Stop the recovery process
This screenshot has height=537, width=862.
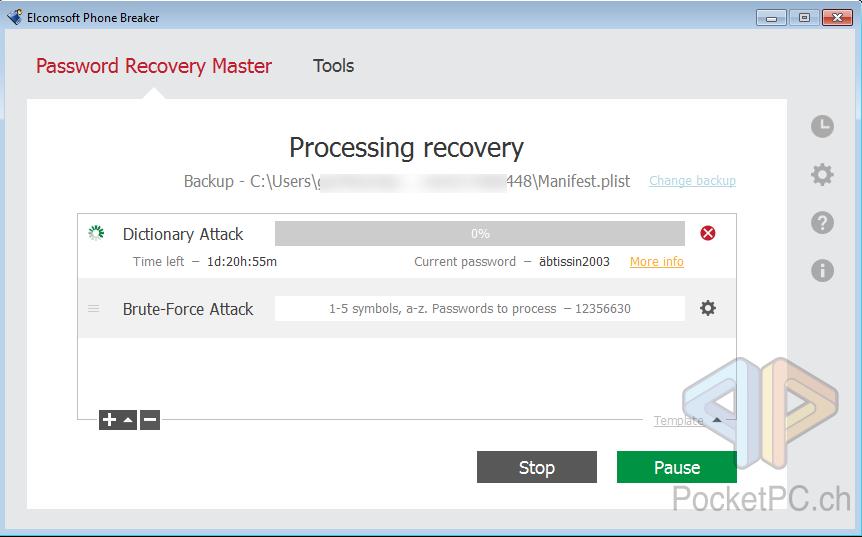[537, 467]
